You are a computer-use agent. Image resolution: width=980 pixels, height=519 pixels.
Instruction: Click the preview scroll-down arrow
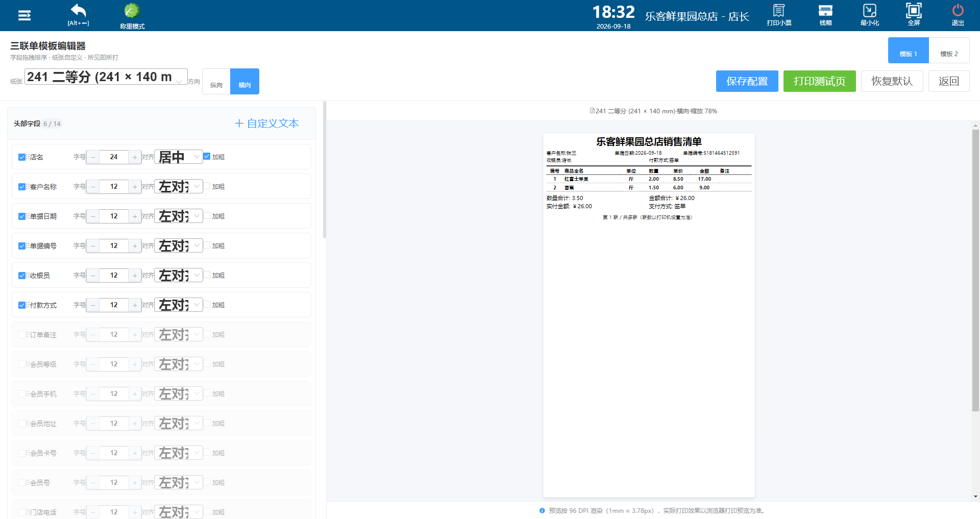click(975, 497)
